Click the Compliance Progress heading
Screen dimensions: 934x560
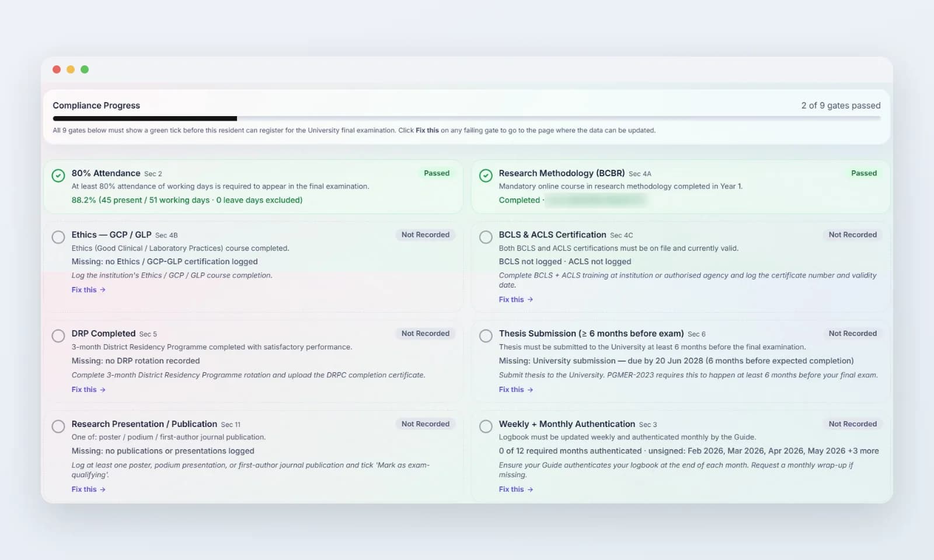point(96,106)
